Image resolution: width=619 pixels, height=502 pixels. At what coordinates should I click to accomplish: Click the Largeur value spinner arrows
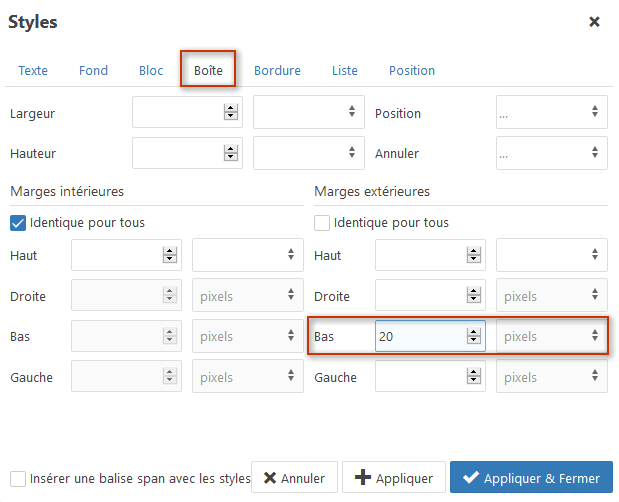point(231,112)
